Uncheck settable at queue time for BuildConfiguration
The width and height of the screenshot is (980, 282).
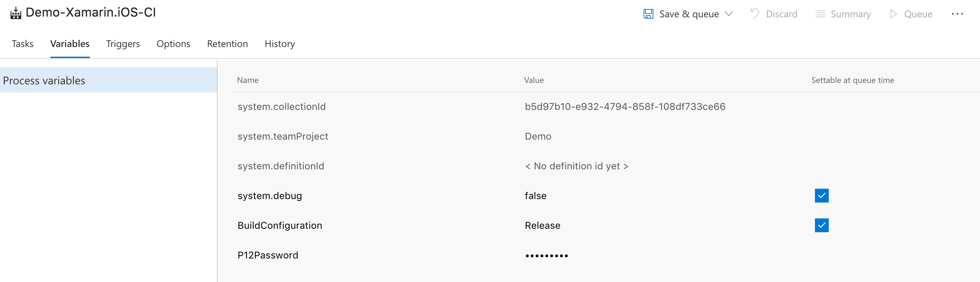click(822, 225)
